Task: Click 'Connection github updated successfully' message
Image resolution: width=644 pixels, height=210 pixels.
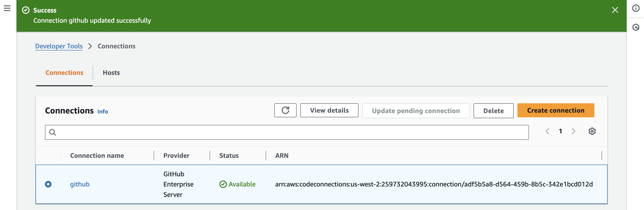Action: 92,21
